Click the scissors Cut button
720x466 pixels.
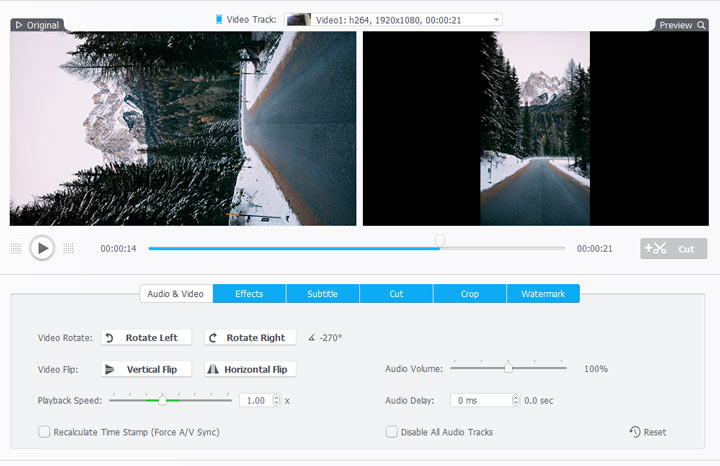673,248
